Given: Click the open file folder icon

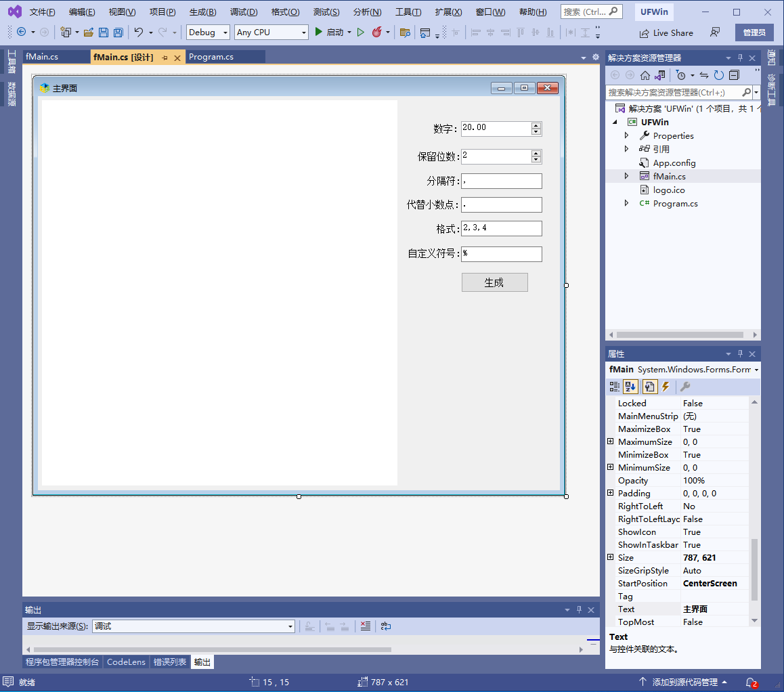Looking at the screenshot, I should pos(89,33).
